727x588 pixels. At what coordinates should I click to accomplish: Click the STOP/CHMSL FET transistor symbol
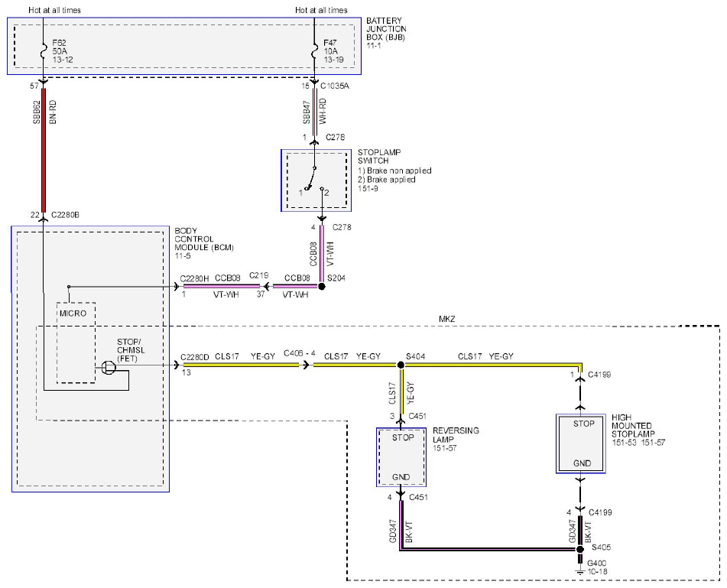click(109, 367)
